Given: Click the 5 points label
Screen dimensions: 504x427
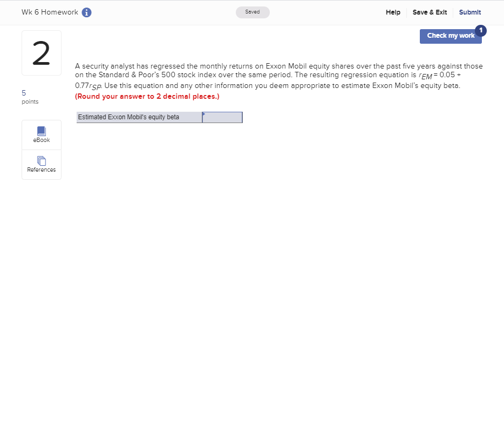Looking at the screenshot, I should pos(30,97).
